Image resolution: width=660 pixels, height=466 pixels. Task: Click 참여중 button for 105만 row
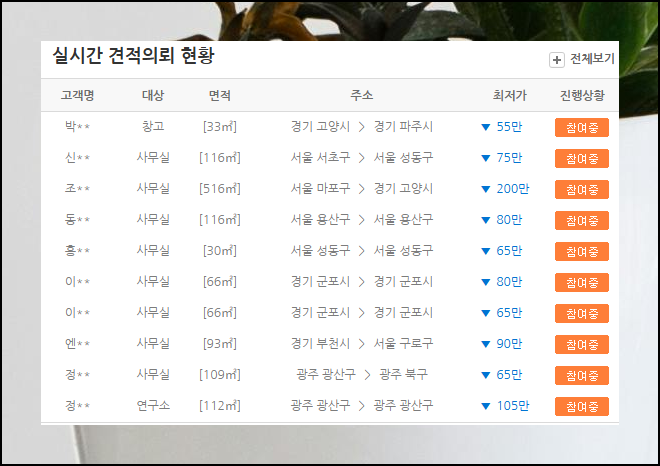click(582, 406)
